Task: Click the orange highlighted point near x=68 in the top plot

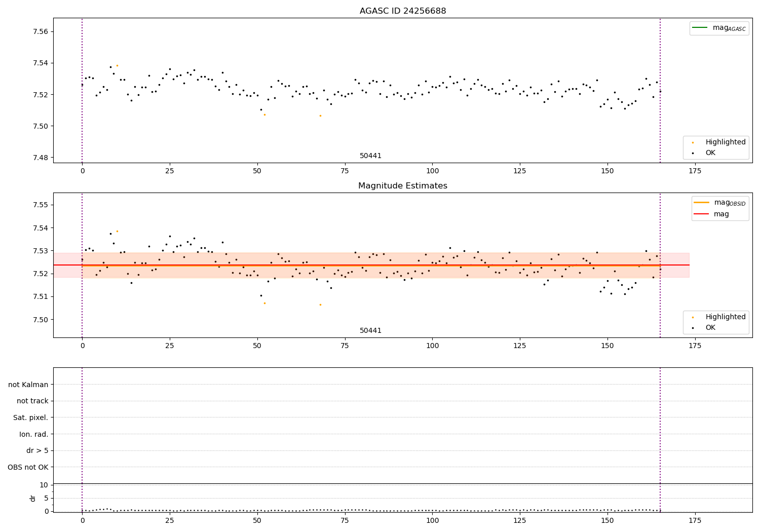Action: click(x=320, y=116)
